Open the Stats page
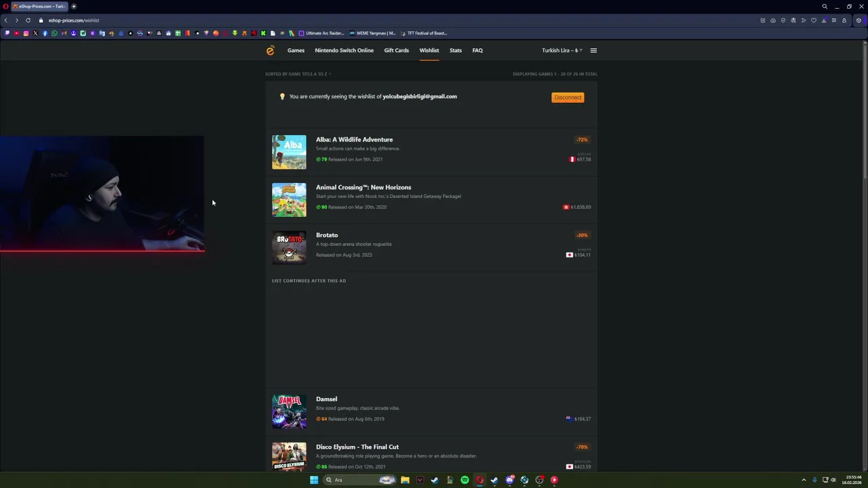 point(455,50)
